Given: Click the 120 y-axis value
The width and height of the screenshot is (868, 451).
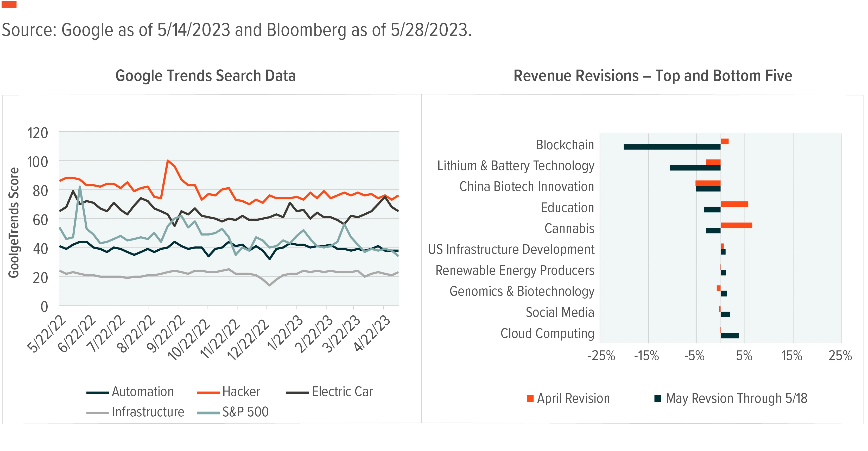Looking at the screenshot, I should coord(37,133).
